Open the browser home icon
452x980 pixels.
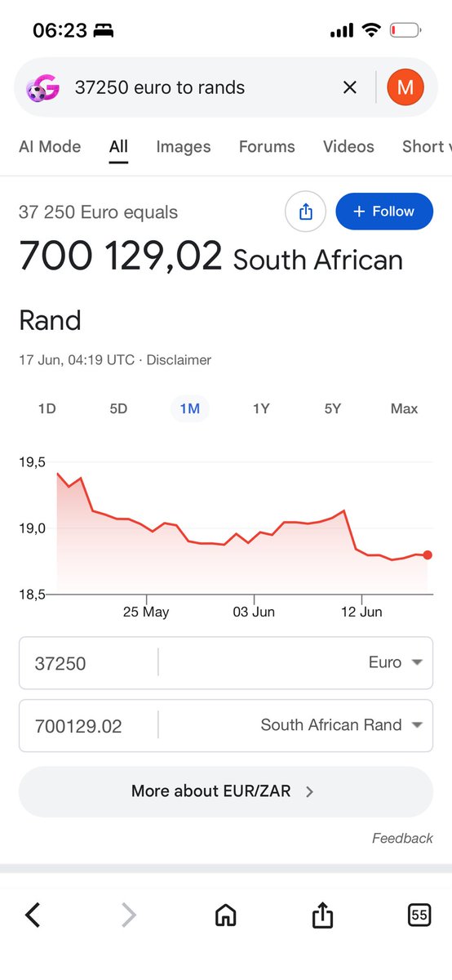click(x=225, y=915)
